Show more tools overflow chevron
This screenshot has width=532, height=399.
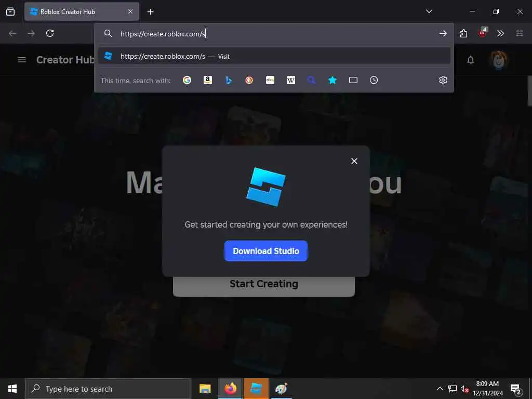click(500, 33)
